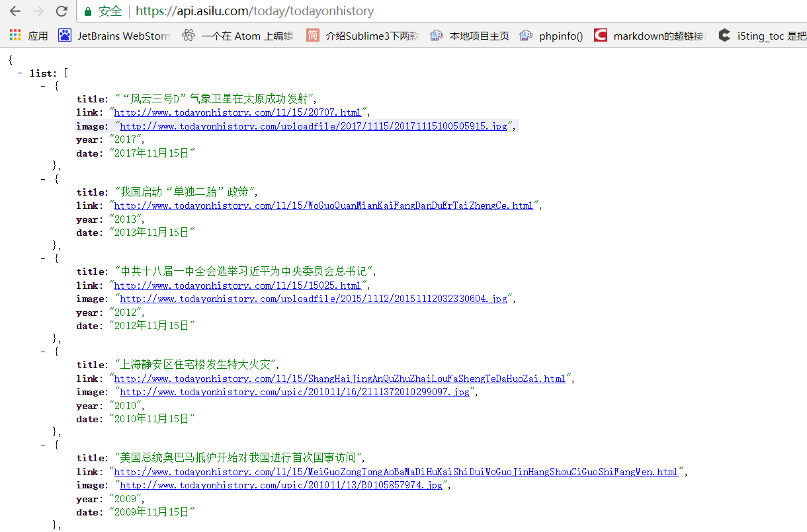The image size is (807, 532).
Task: Open the Apps grid bookmark icon
Action: click(15, 36)
